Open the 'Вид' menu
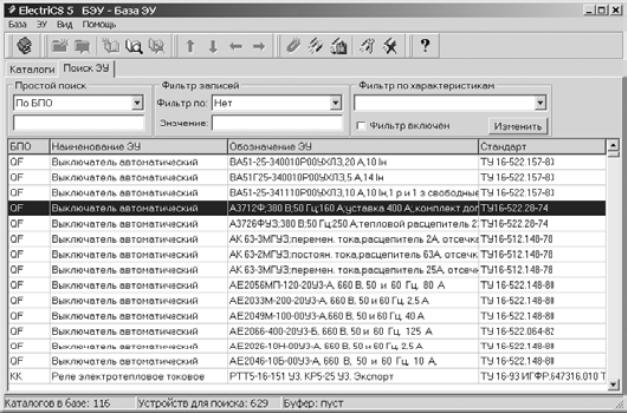 [64, 24]
